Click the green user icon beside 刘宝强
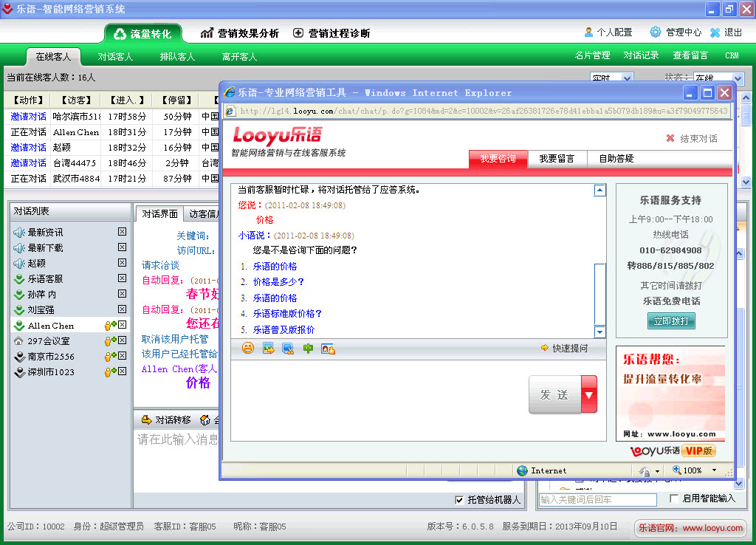 19,309
